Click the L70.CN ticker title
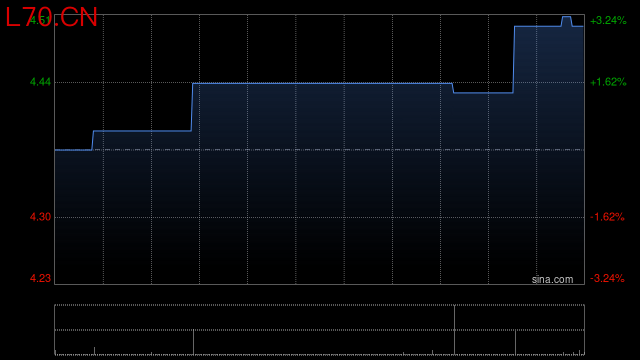The height and width of the screenshot is (360, 640). pos(51,18)
